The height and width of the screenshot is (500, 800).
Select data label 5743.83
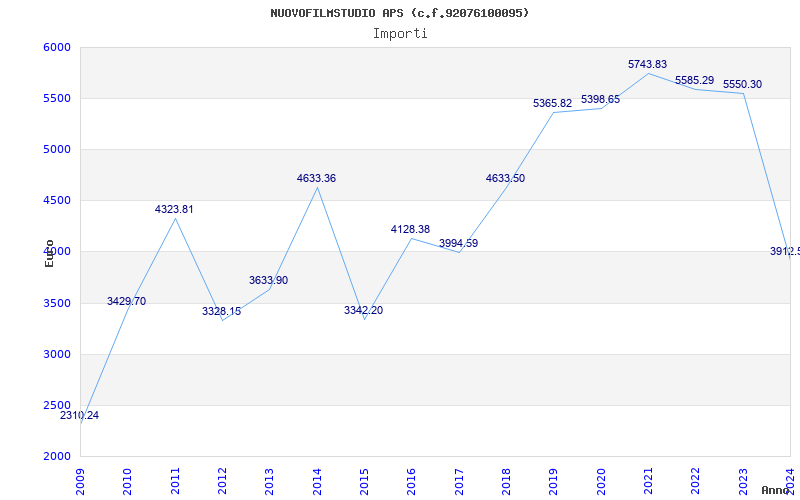pyautogui.click(x=647, y=64)
